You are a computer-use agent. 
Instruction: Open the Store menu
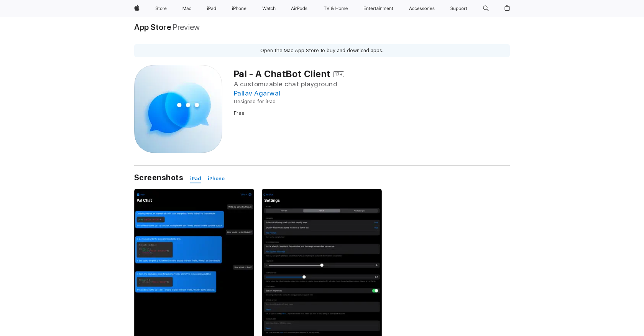(161, 8)
